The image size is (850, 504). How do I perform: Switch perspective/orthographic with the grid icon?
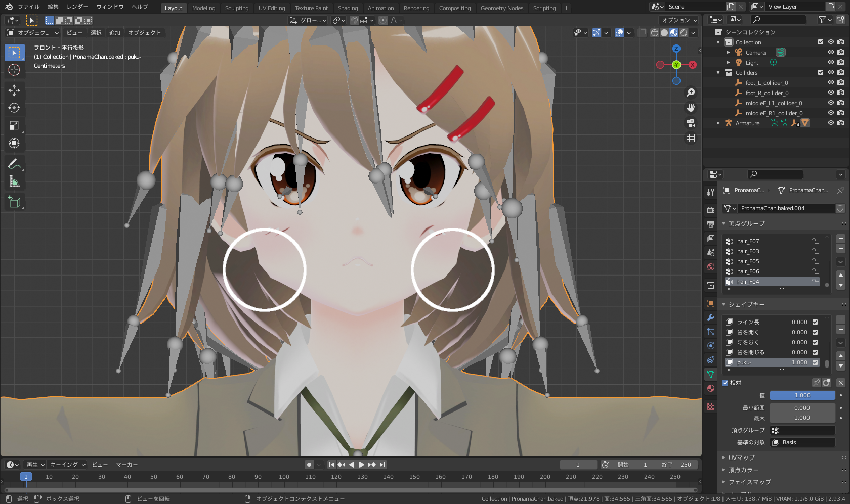691,138
